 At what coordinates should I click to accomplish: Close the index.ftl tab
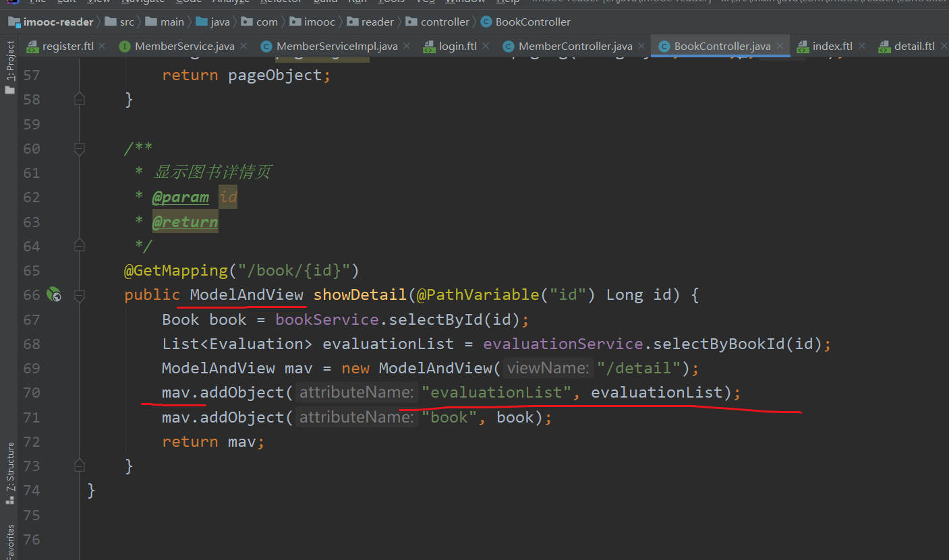pyautogui.click(x=861, y=46)
